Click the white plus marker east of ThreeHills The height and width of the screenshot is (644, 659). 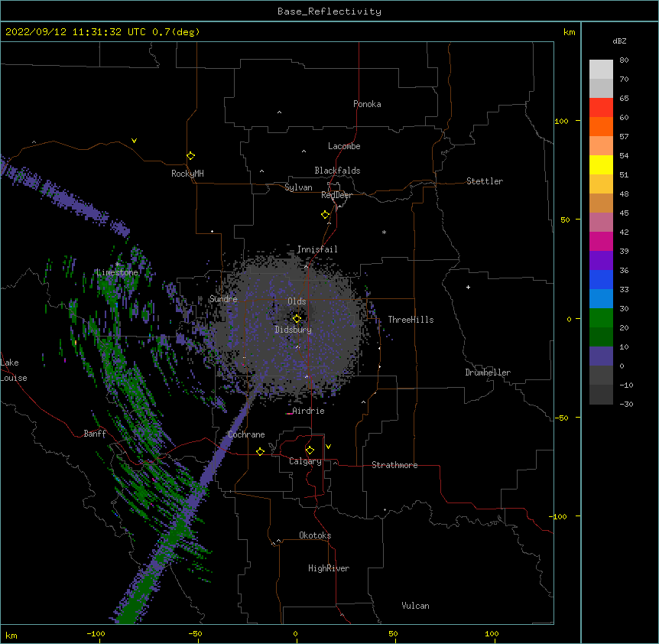pos(468,287)
